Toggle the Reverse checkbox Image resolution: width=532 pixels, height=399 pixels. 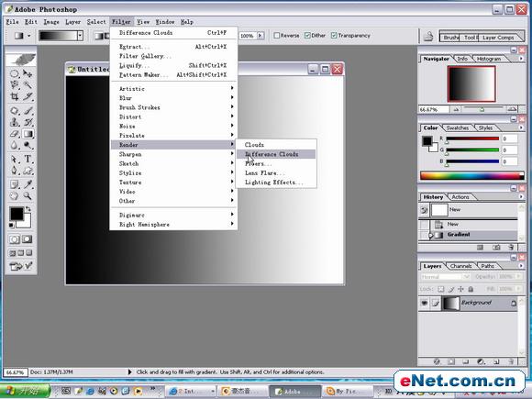tap(276, 35)
